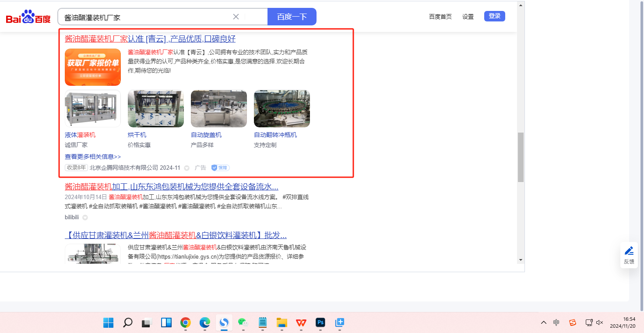Click the page's vertical scrollbar thumb
Viewport: 644px width, 333px height.
[x=520, y=157]
